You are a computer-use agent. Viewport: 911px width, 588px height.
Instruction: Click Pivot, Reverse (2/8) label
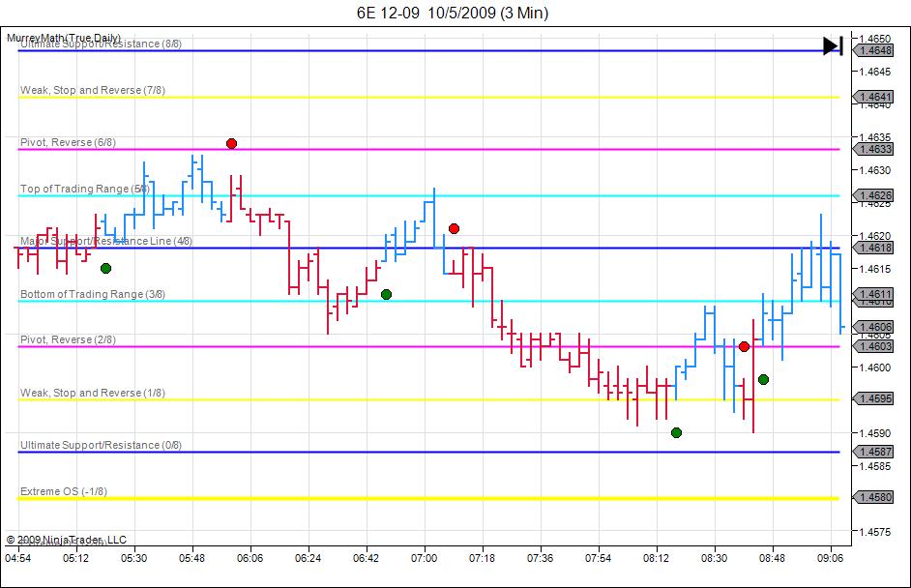[68, 339]
